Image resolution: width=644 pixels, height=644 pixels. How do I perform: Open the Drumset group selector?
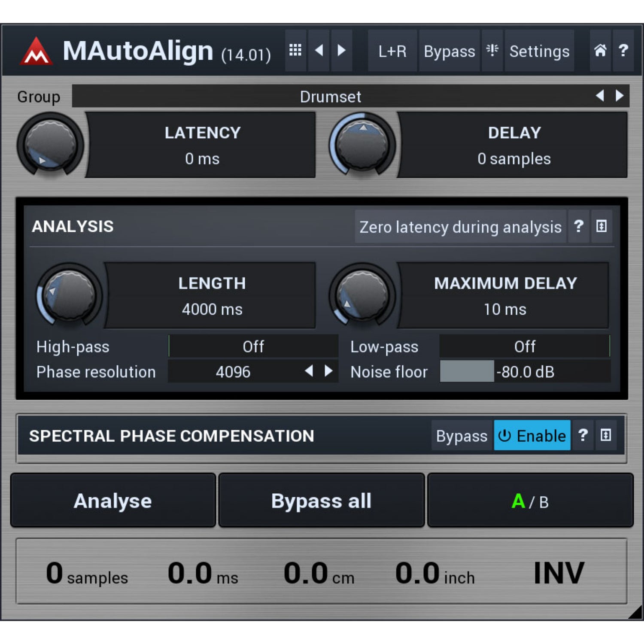coord(331,96)
